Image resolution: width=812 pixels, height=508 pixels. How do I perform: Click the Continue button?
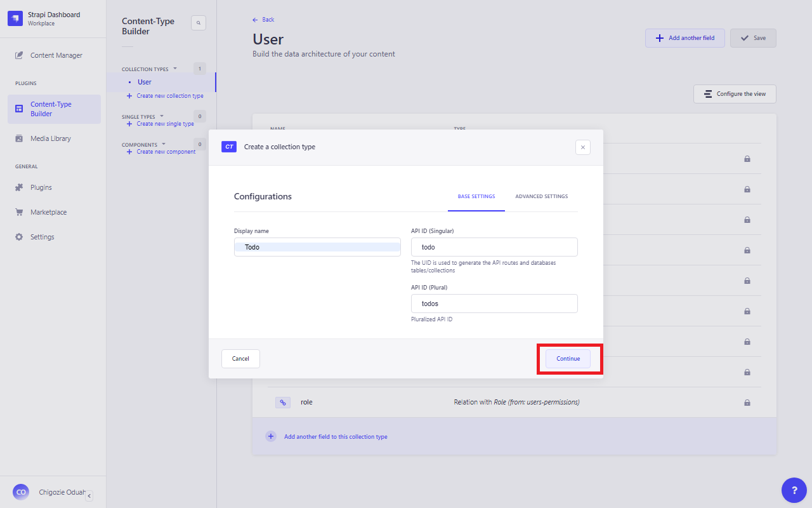(x=567, y=359)
